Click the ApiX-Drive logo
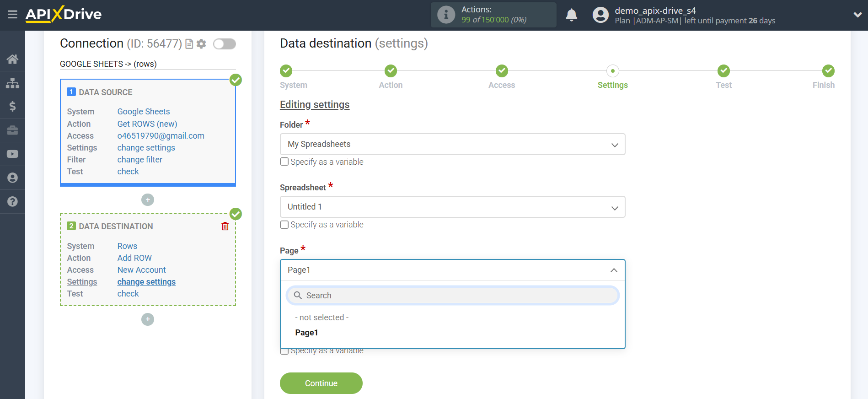Screen dimensions: 868x399 click(64, 14)
